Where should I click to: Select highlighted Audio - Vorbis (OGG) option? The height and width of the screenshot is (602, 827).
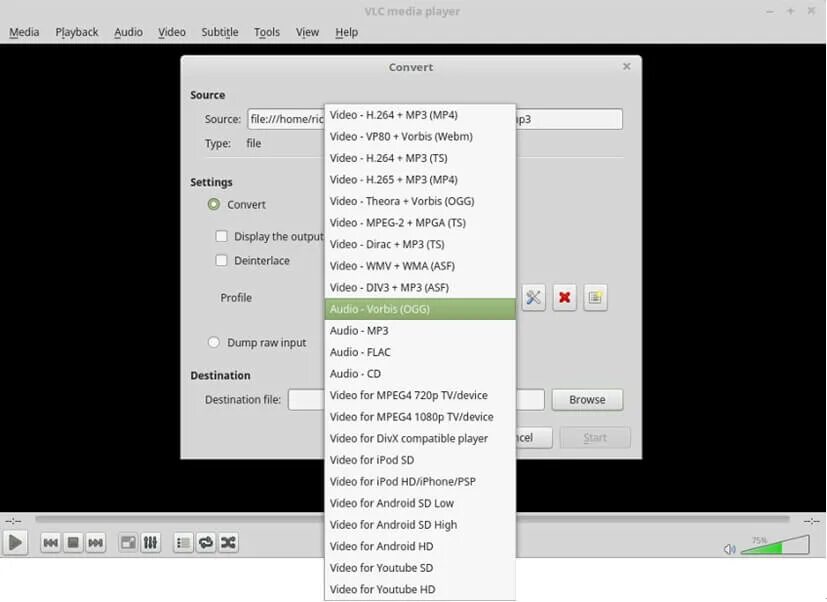[420, 309]
